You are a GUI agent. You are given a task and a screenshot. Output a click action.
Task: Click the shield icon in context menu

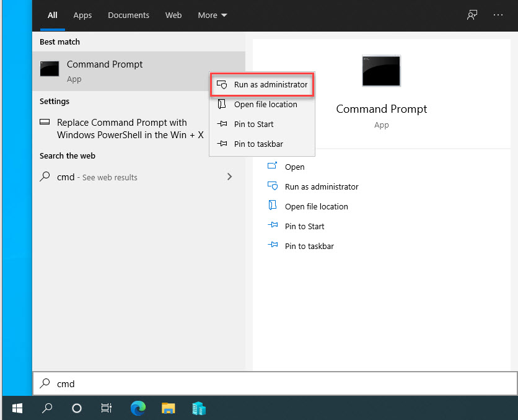point(222,84)
